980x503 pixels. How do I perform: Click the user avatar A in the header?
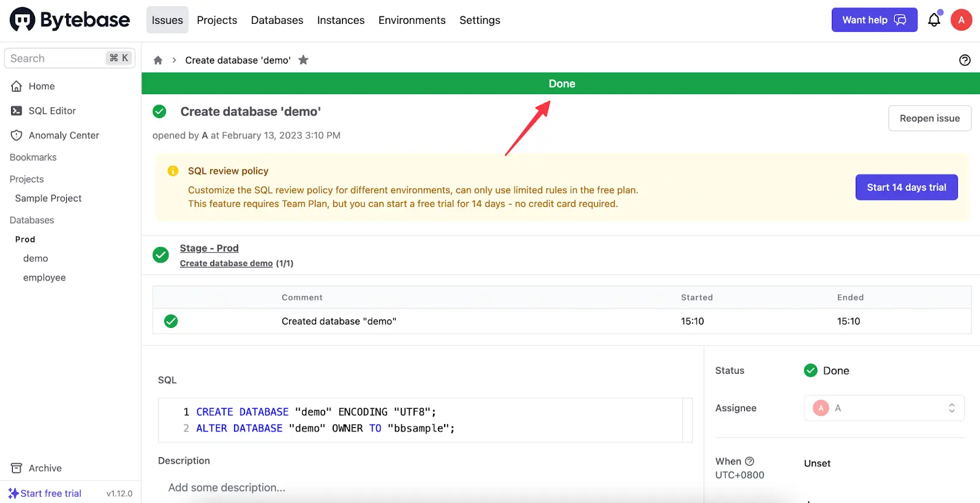(961, 20)
